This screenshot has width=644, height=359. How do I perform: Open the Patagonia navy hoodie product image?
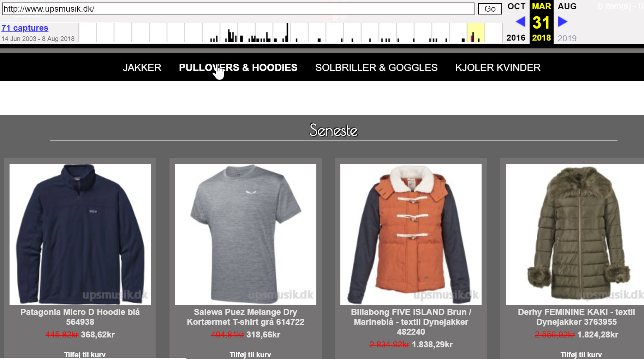80,234
